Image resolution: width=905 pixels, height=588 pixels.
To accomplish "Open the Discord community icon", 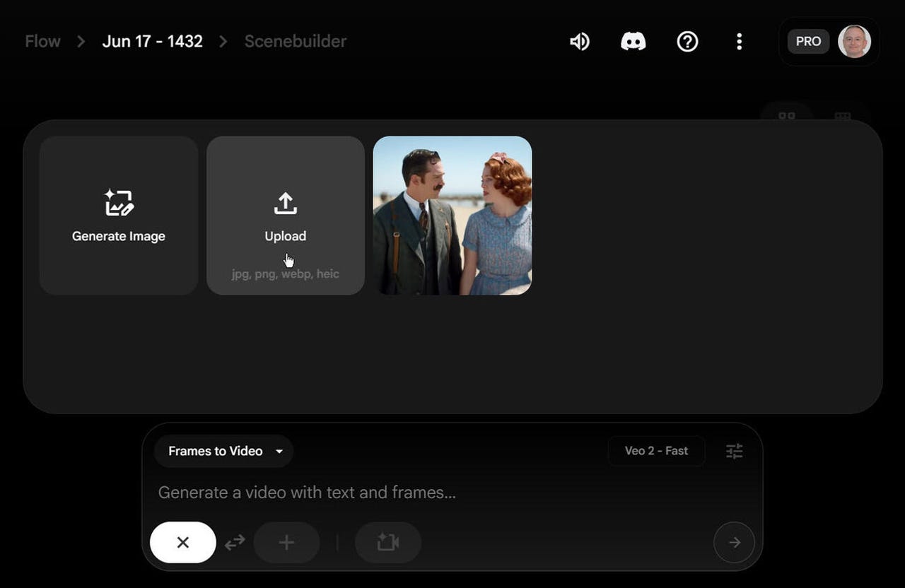I will 633,42.
